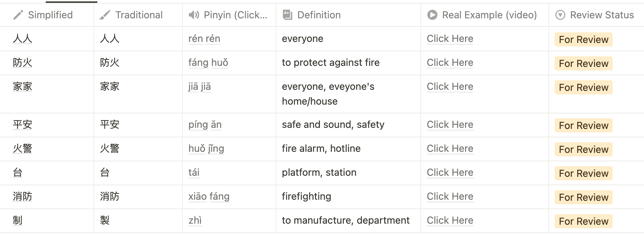Image resolution: width=644 pixels, height=236 pixels.
Task: Play the pinyin audio link fáng huǒ
Action: (208, 63)
